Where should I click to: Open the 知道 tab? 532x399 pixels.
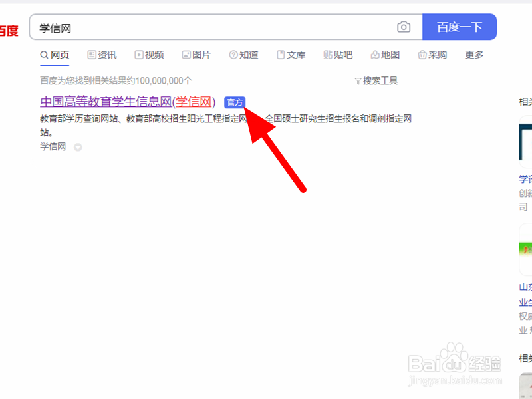(243, 55)
